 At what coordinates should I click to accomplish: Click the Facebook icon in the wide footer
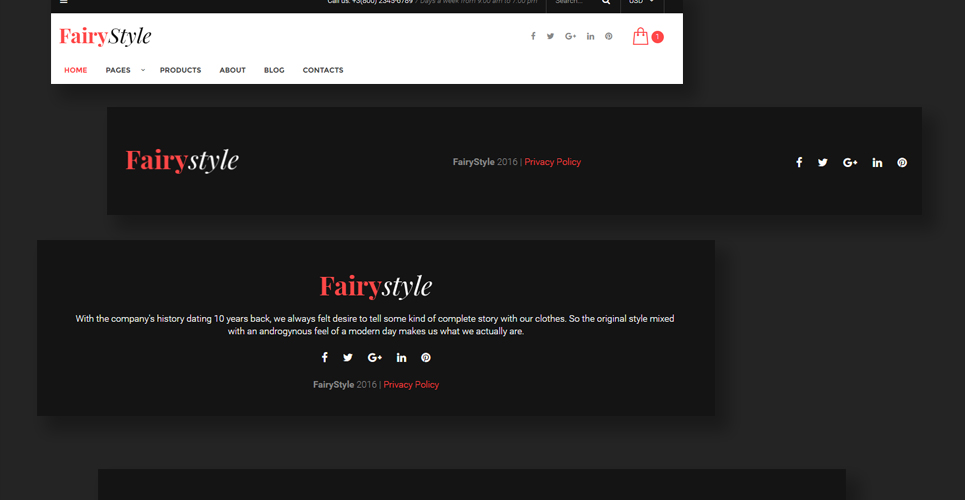click(x=799, y=163)
